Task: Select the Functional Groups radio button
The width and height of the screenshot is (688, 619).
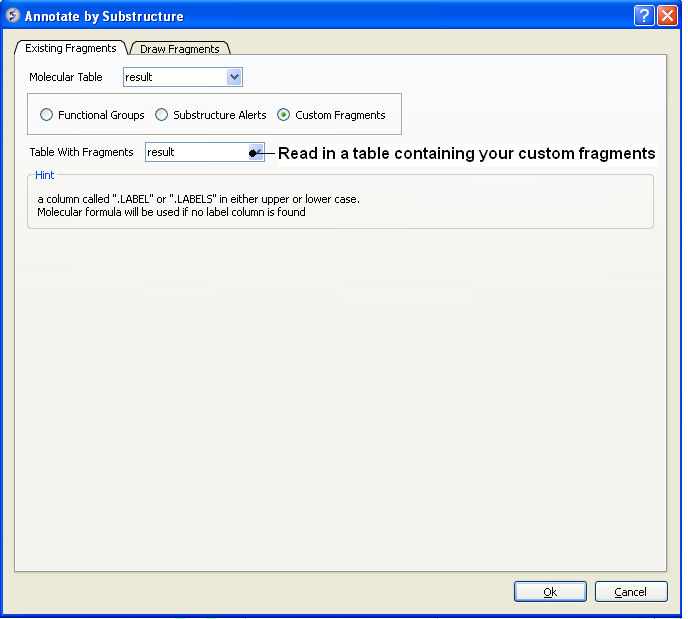Action: click(x=47, y=115)
